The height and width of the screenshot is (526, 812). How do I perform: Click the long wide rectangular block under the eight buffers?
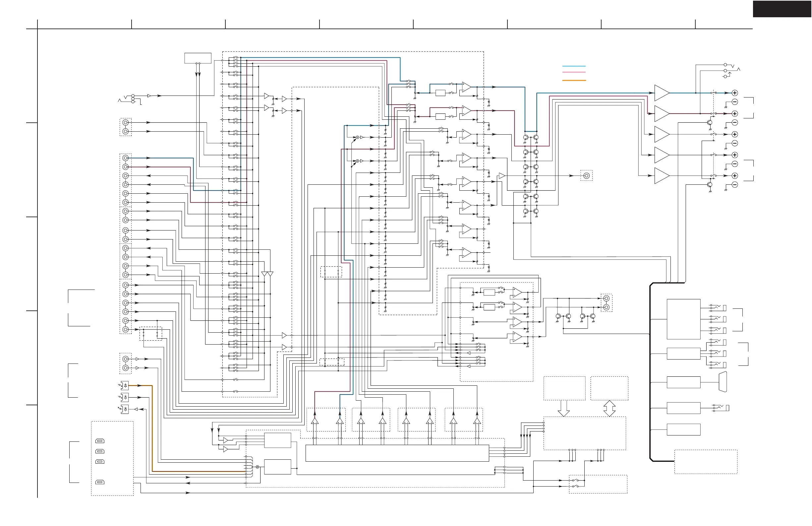pos(397,453)
